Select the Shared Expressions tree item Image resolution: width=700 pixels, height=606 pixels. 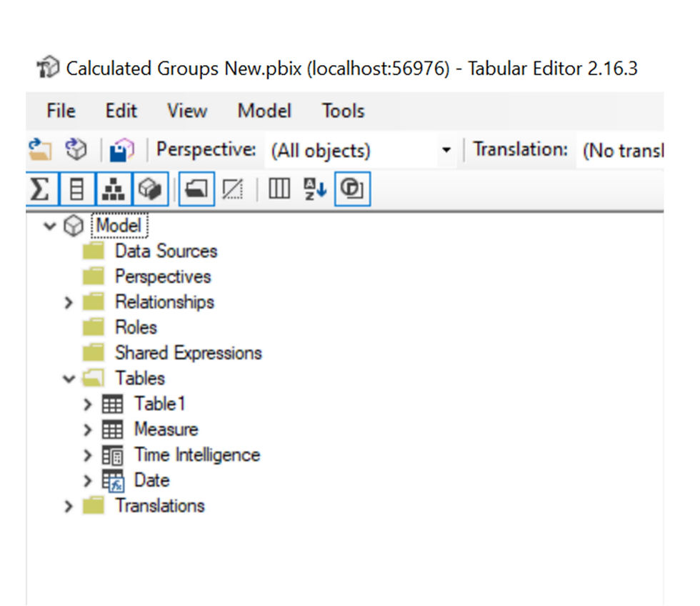click(188, 353)
